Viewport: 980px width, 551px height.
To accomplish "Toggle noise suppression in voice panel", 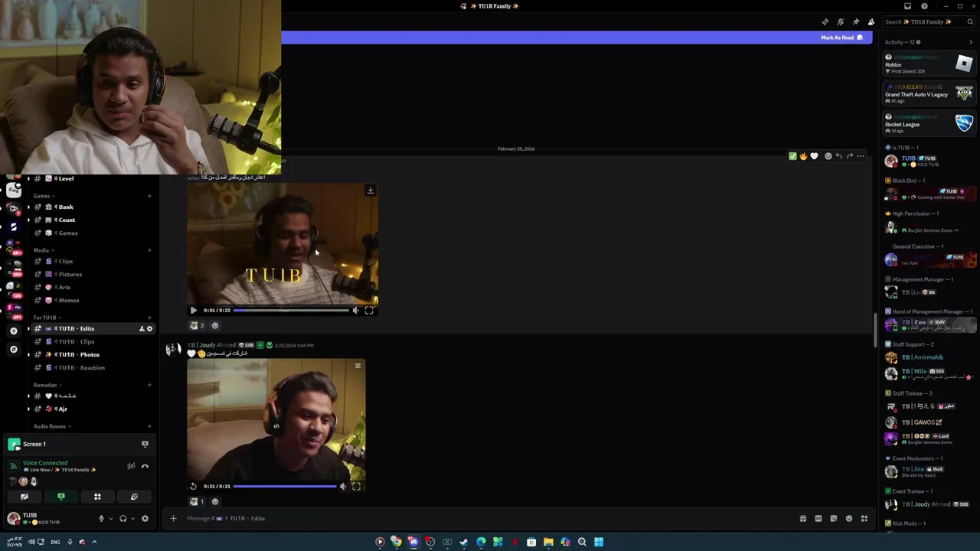I will tap(131, 467).
